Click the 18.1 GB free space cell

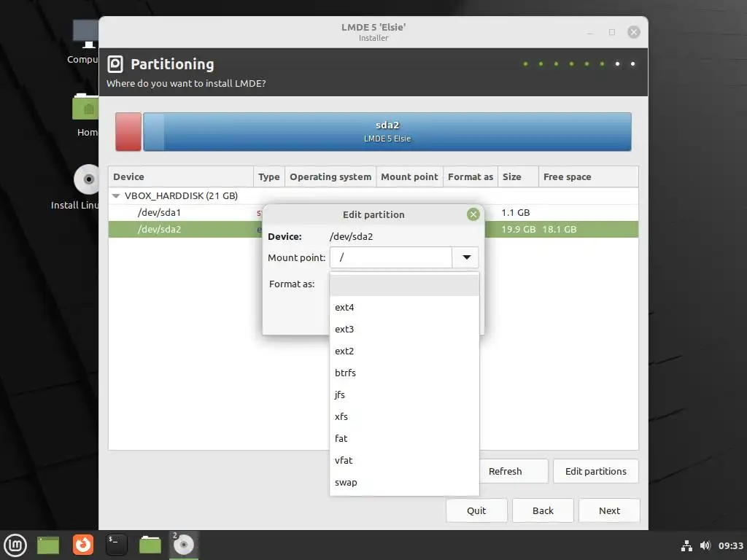pos(560,229)
